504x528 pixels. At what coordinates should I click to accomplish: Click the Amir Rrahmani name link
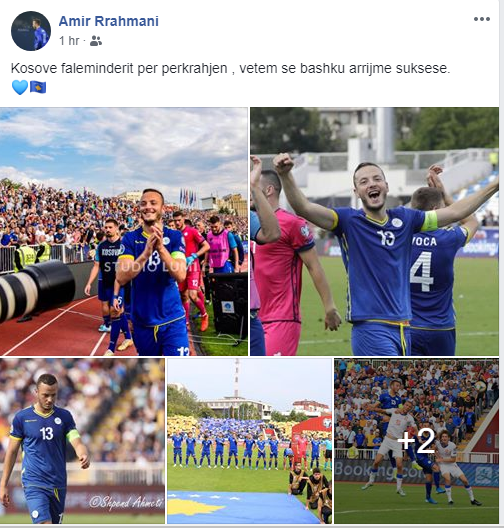tap(108, 21)
